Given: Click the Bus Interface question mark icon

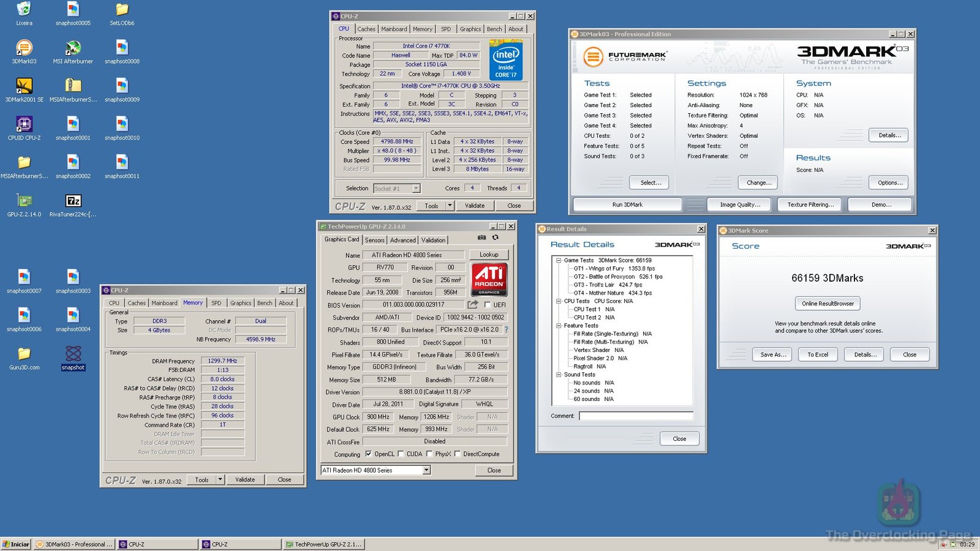Looking at the screenshot, I should (x=506, y=329).
